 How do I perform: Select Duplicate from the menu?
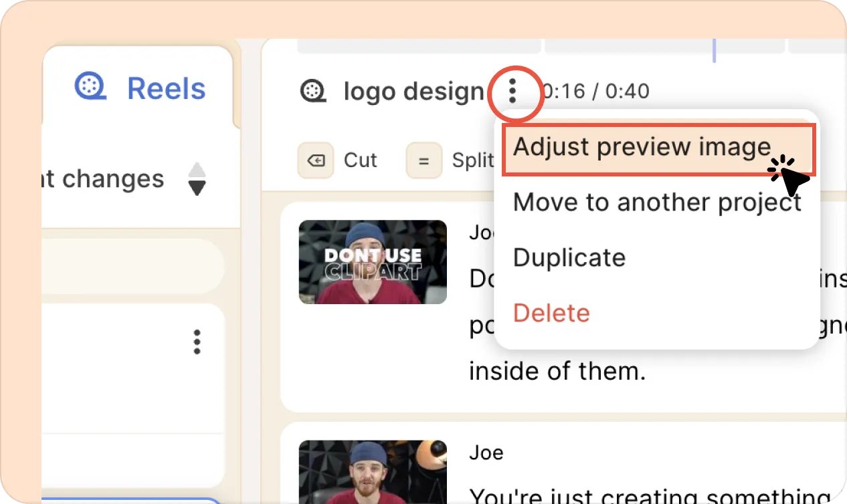pyautogui.click(x=569, y=257)
